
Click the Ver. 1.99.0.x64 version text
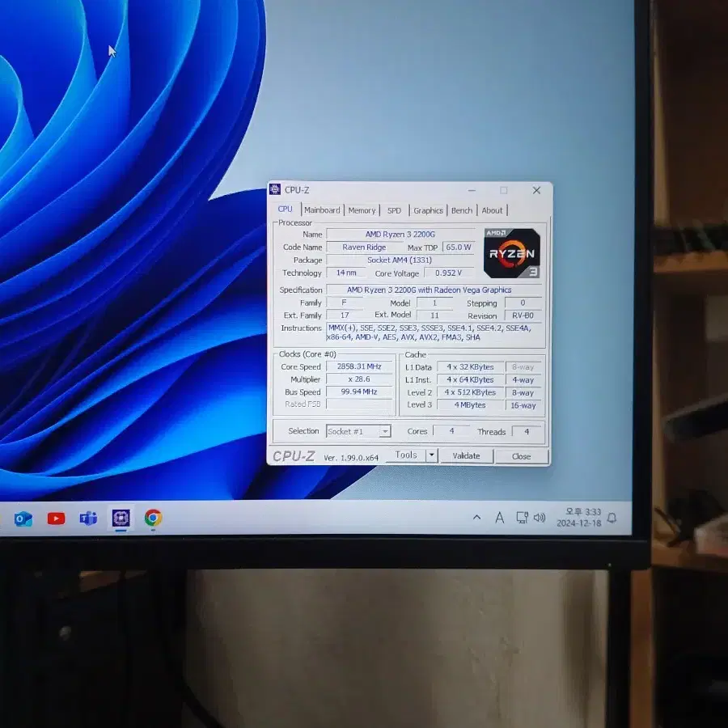click(351, 458)
